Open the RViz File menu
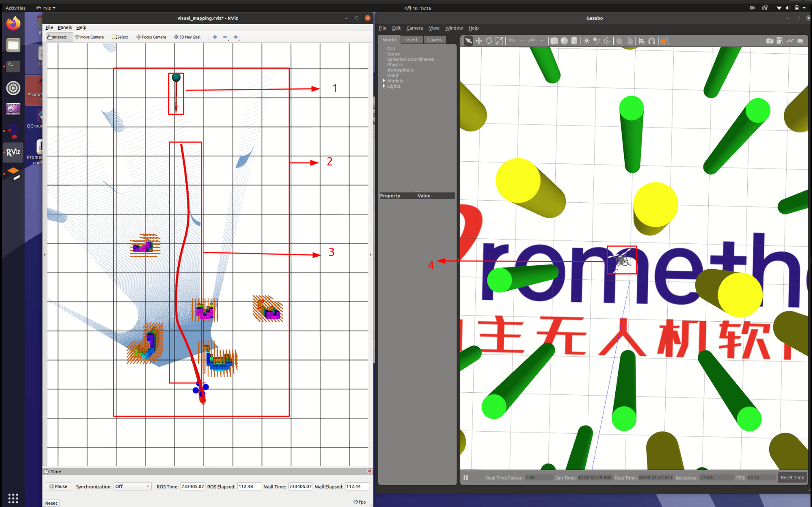812x507 pixels. [49, 27]
